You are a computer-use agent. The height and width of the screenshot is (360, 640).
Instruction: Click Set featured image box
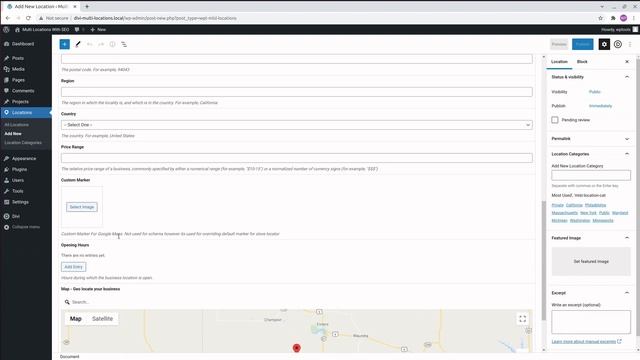pos(591,261)
